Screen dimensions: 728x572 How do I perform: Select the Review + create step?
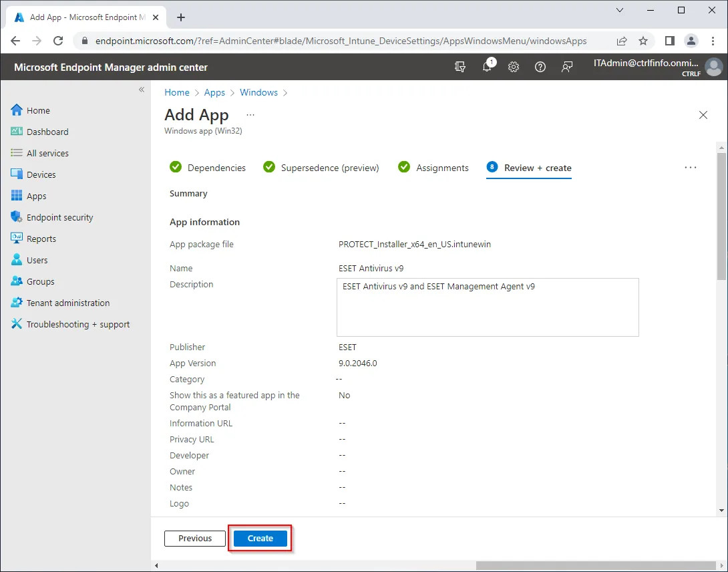coord(529,168)
